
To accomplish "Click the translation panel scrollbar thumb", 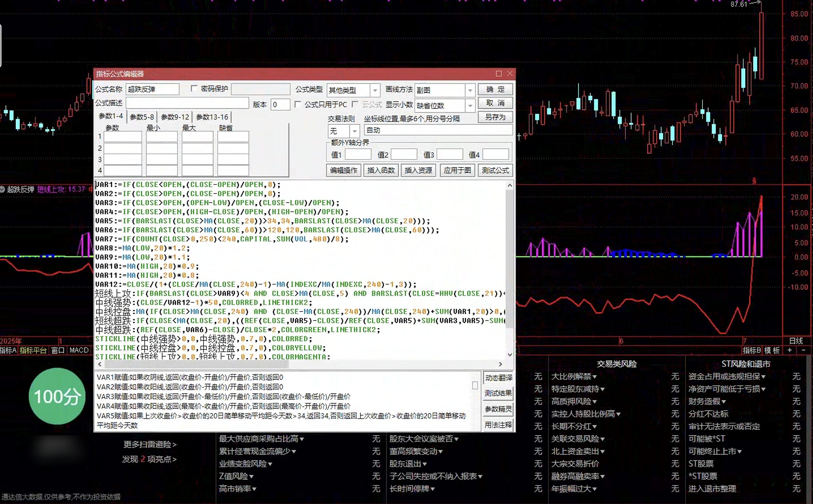I will coord(475,386).
